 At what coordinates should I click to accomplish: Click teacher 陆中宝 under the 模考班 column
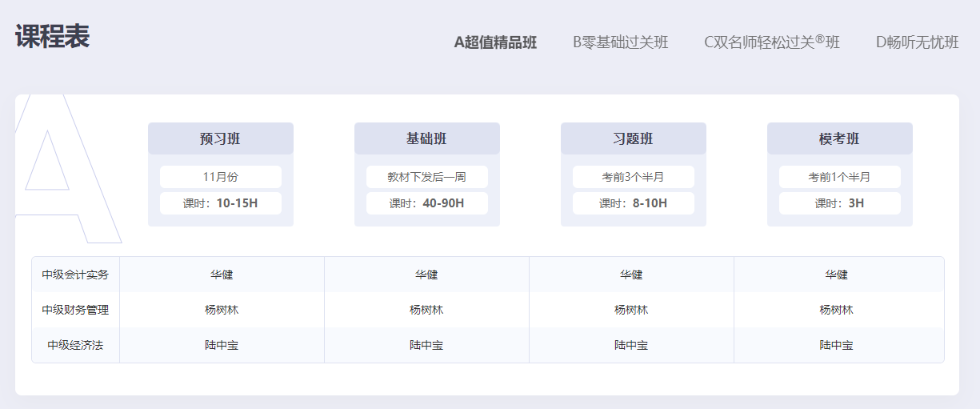click(x=836, y=345)
